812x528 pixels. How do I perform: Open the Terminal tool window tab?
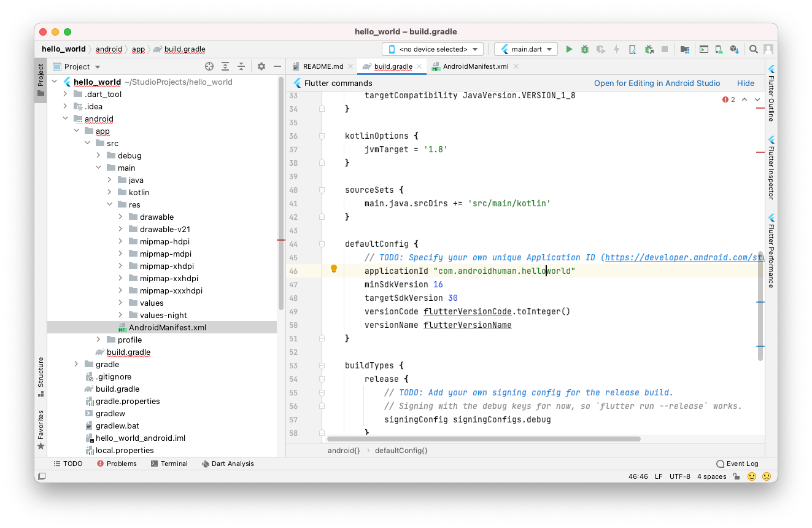click(x=169, y=464)
